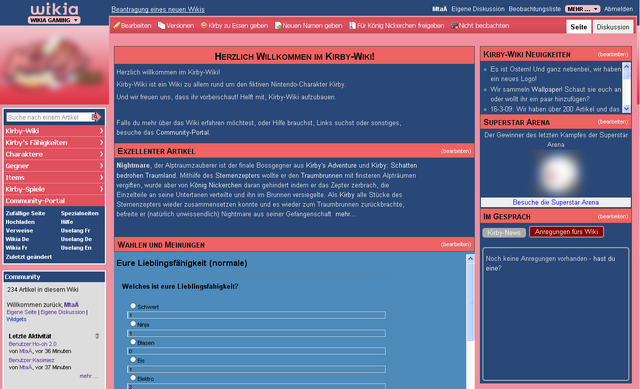Edit Exzellenter Artikel section (bearbeiten)
The image size is (640, 389).
pyautogui.click(x=456, y=151)
